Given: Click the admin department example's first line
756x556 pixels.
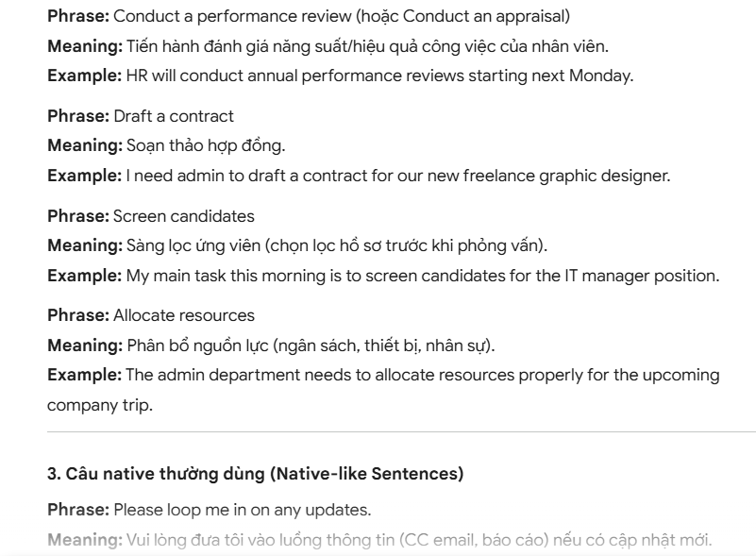Looking at the screenshot, I should tap(422, 375).
